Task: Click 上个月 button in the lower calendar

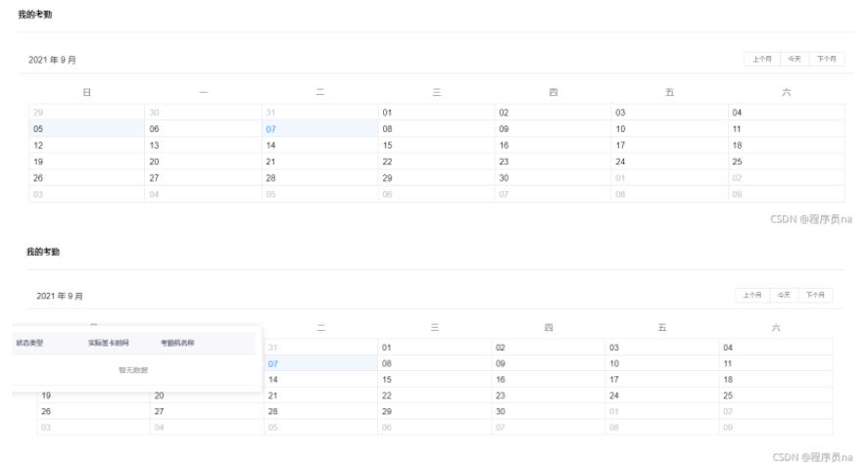Action: 752,295
